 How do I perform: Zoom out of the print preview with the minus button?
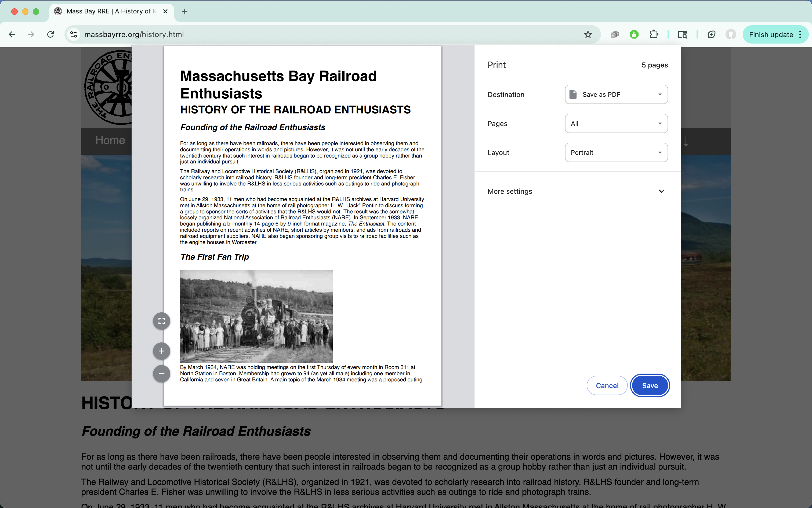click(x=161, y=374)
